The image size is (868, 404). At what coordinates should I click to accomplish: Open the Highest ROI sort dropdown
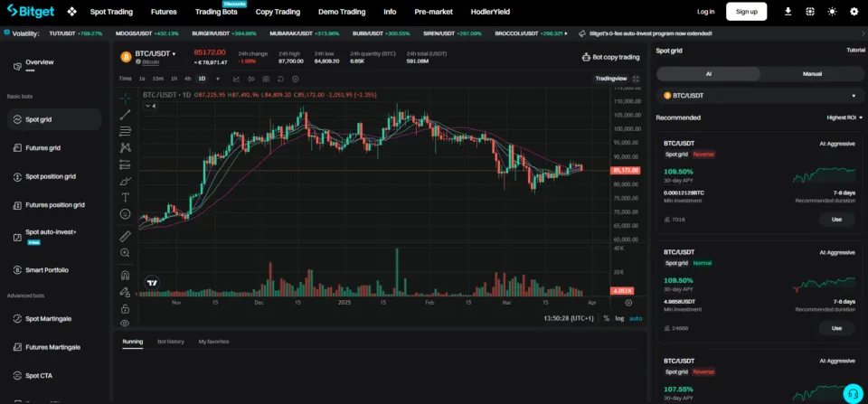pyautogui.click(x=844, y=117)
